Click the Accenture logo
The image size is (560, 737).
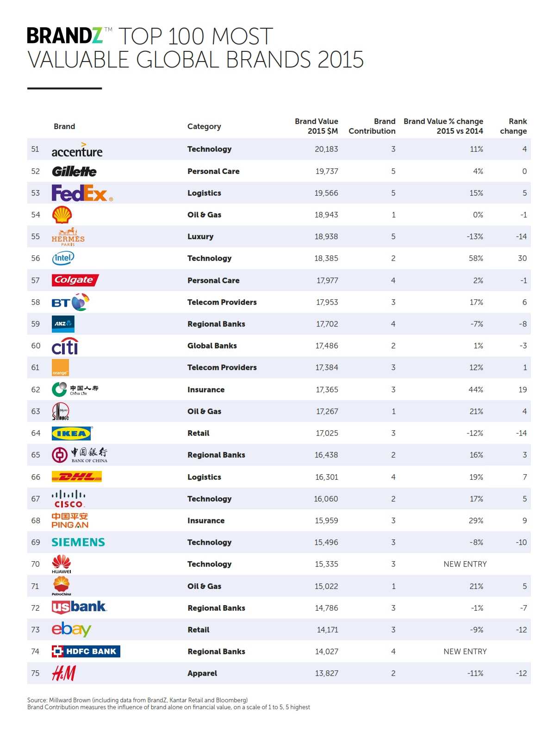pos(77,150)
